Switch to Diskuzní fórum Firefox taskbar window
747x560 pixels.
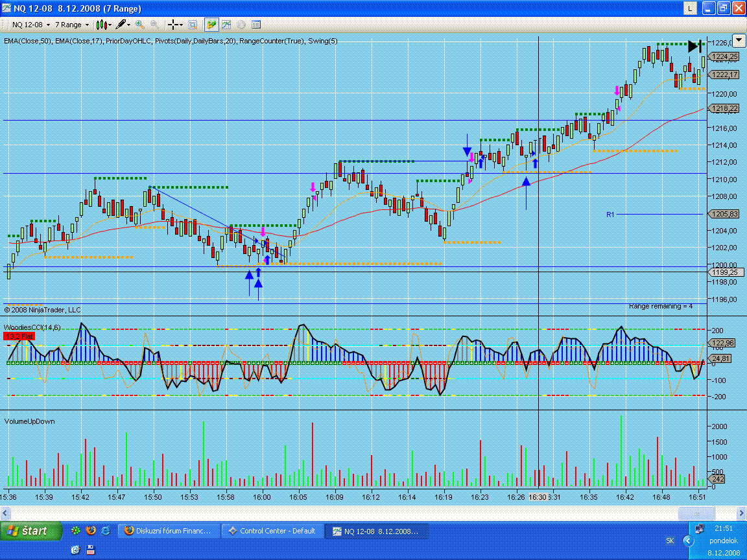pos(167,531)
